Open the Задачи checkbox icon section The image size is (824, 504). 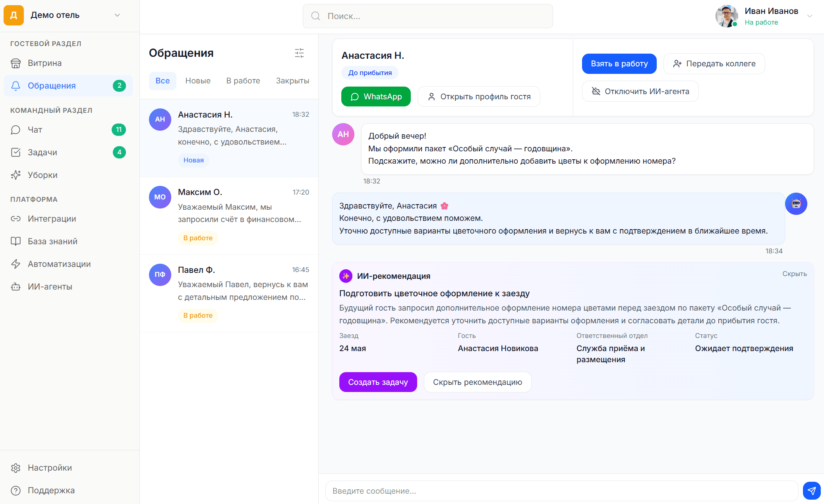[x=68, y=153]
